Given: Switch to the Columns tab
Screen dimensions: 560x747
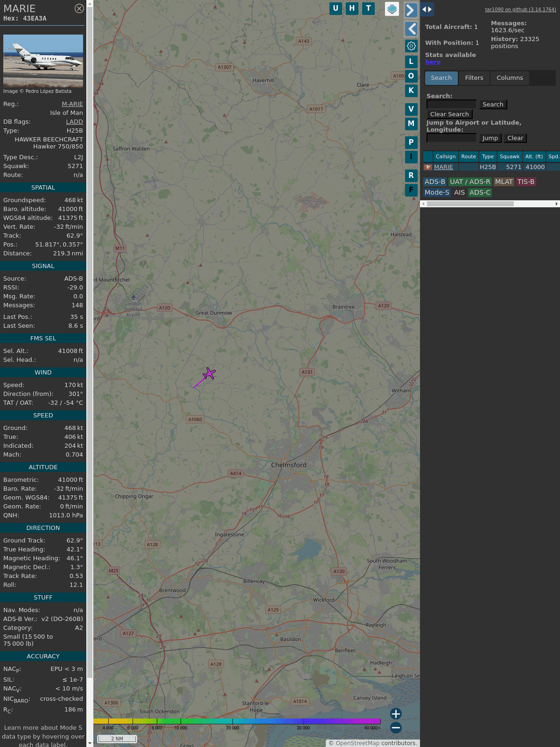Looking at the screenshot, I should 510,78.
